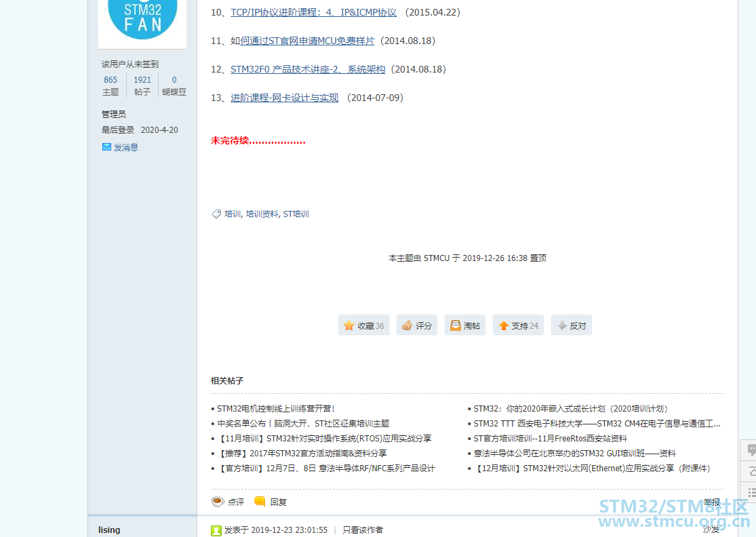This screenshot has width=756, height=537.
Task: Open STM32 TTT 西安电子科技大学 post
Action: (597, 424)
